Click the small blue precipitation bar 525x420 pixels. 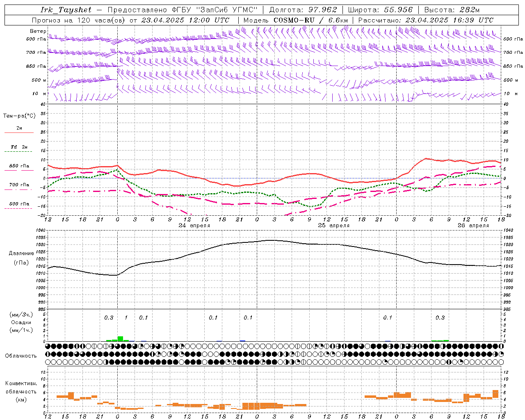click(x=242, y=341)
